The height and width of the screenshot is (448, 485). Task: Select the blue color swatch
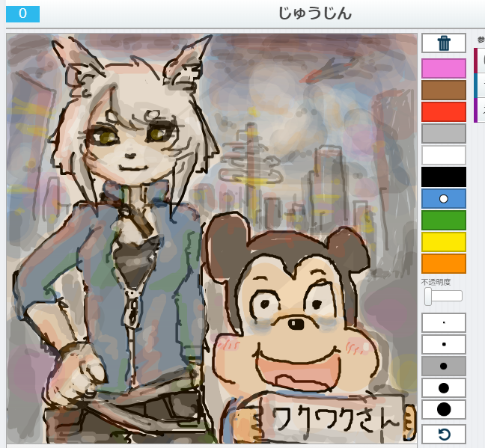point(444,198)
